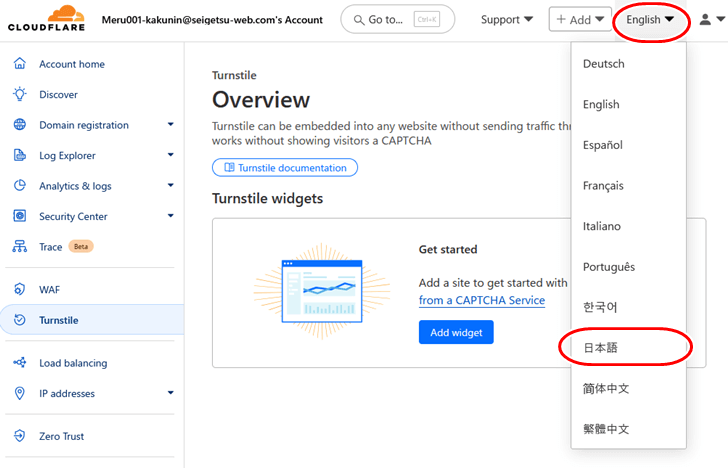
Task: Click the Turnstile widgets heading
Action: tap(267, 198)
